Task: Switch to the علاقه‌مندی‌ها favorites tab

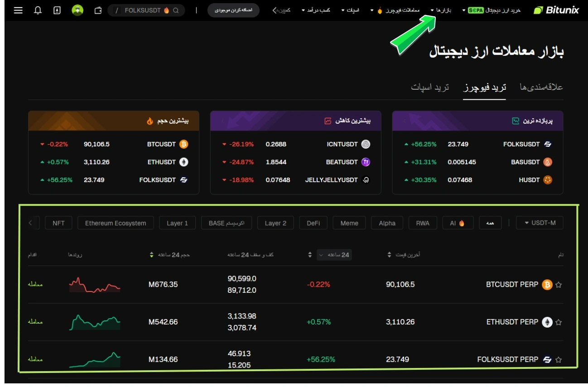Action: click(541, 87)
